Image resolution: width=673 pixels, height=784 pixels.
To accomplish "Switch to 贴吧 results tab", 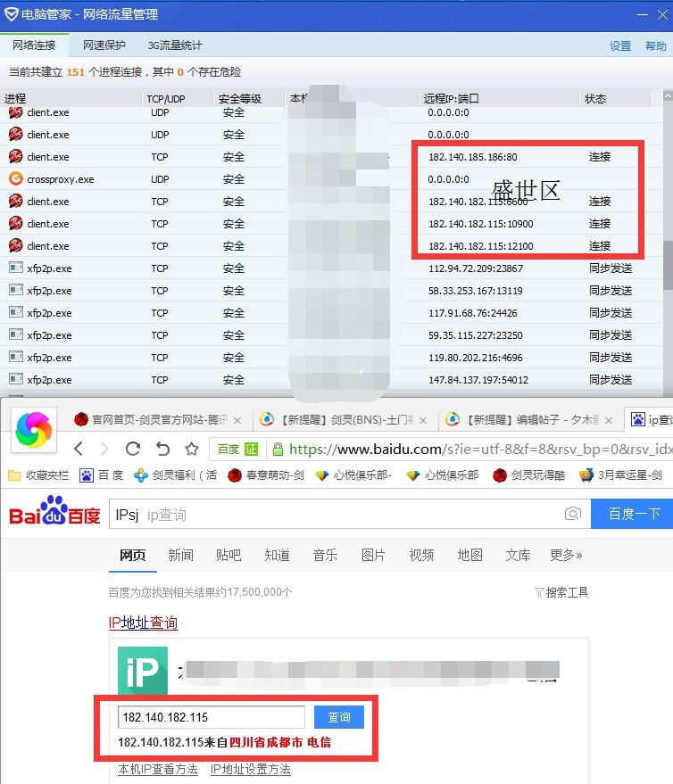I will pos(228,555).
